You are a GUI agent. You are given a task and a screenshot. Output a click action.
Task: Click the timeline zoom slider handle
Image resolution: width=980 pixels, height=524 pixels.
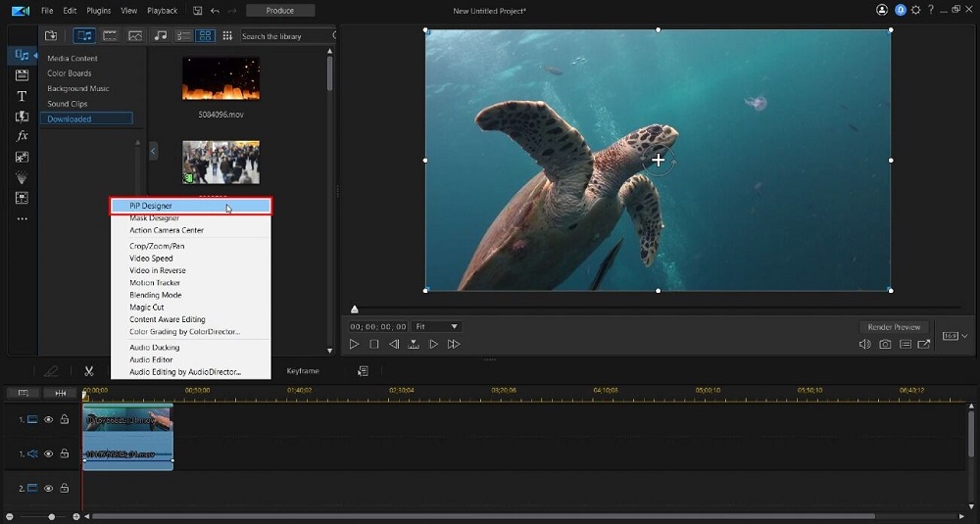52,516
